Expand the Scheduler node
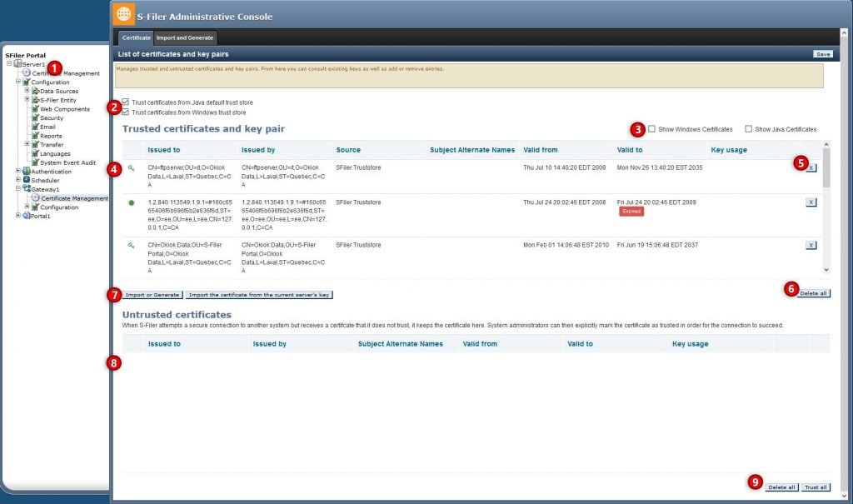The width and height of the screenshot is (853, 504). coord(18,180)
